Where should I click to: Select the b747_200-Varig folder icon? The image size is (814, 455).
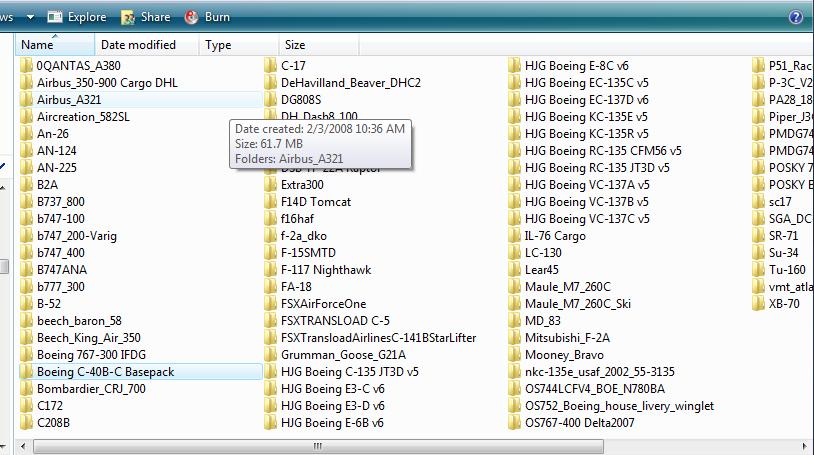26,236
